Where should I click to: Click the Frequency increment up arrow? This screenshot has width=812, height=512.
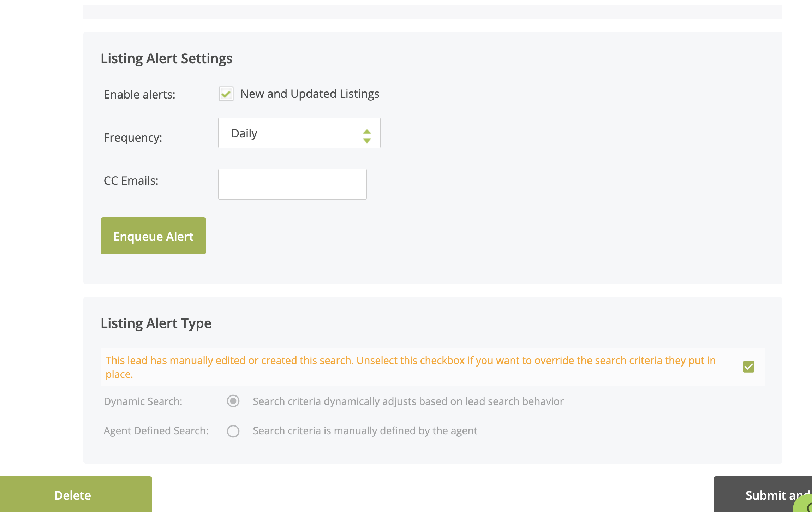coord(367,128)
